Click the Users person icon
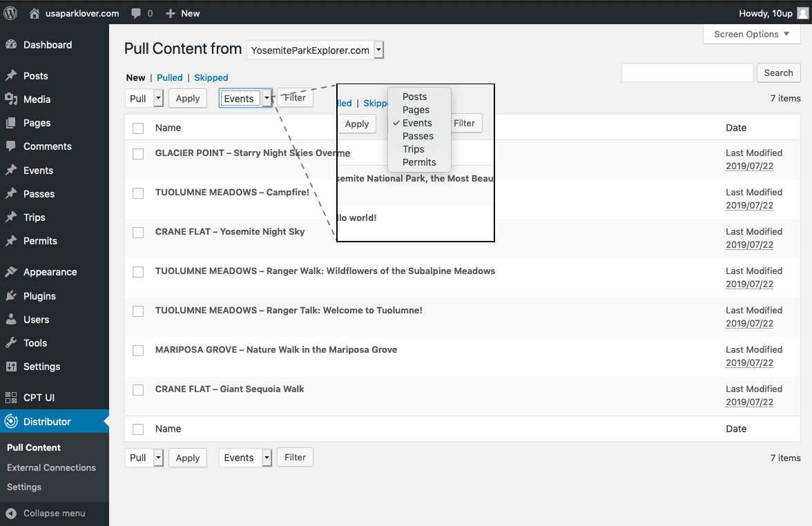Screen dimensions: 812x526 [11, 320]
